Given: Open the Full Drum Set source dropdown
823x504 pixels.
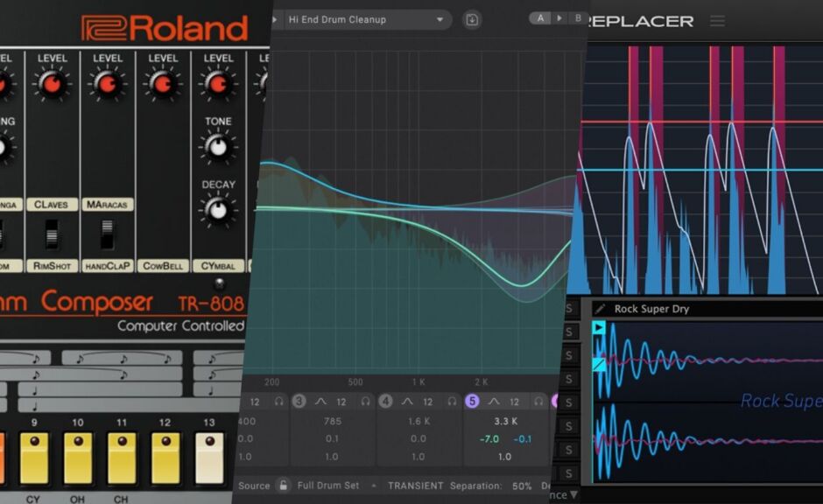Looking at the screenshot, I should coord(336,486).
